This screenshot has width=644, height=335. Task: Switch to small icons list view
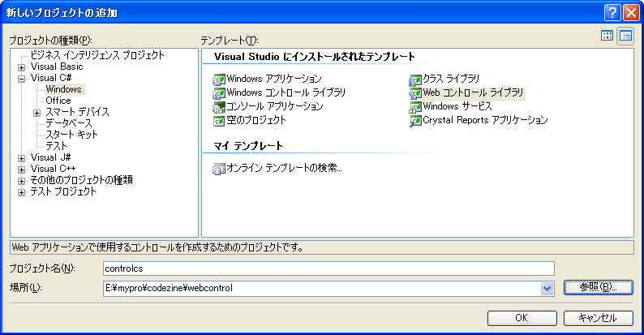(x=625, y=37)
